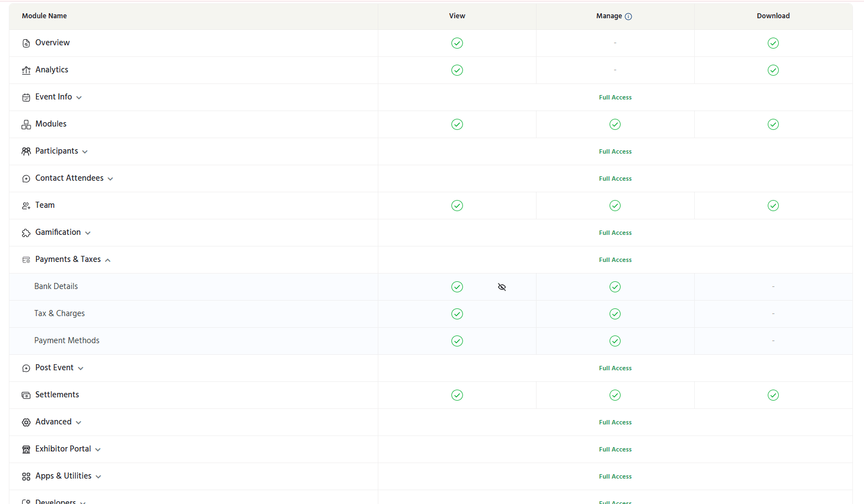Toggle Download permission for Team

pos(773,206)
